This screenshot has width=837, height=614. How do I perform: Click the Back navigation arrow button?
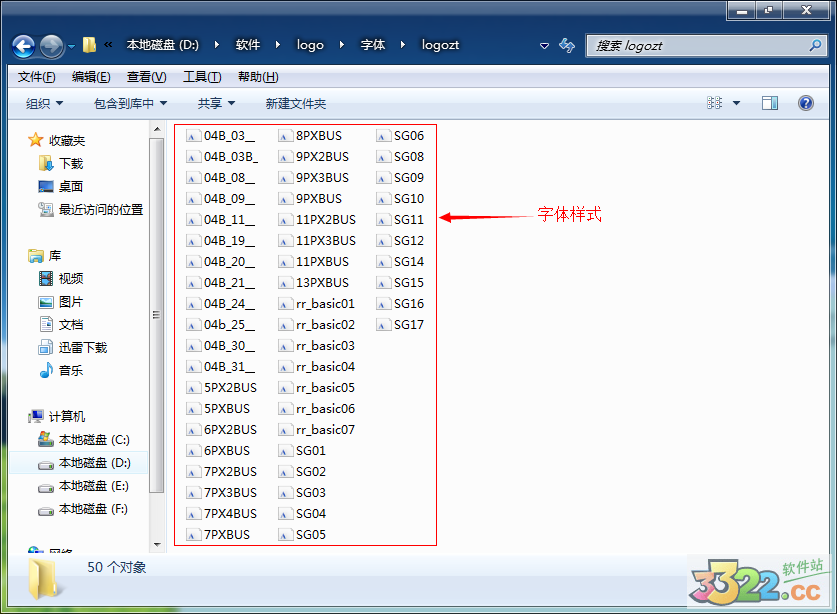[23, 46]
